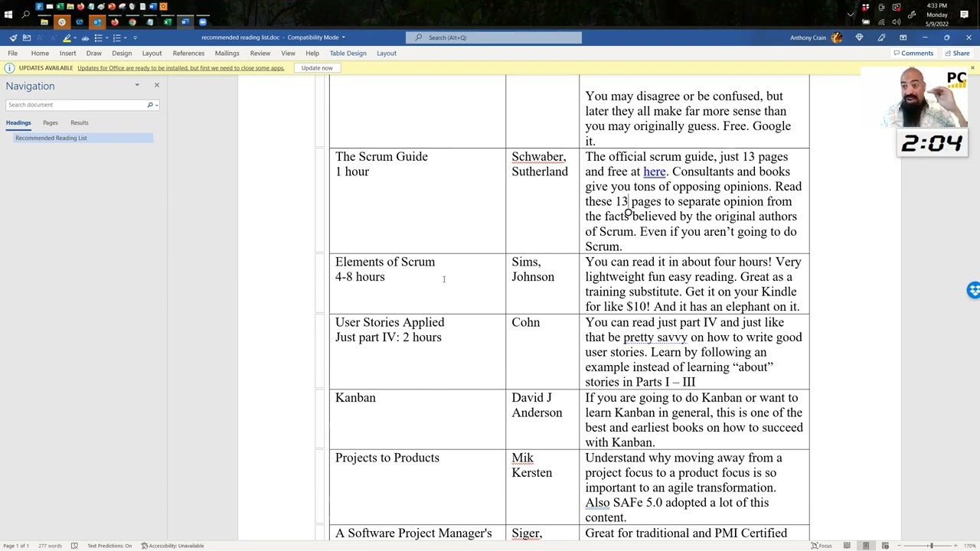
Task: Switch to the Review ribbon tab
Action: (x=260, y=53)
